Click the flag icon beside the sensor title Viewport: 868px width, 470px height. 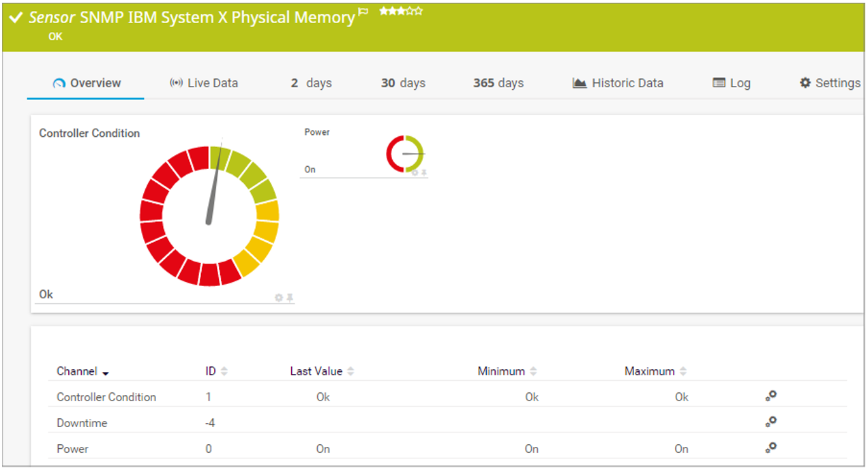363,12
